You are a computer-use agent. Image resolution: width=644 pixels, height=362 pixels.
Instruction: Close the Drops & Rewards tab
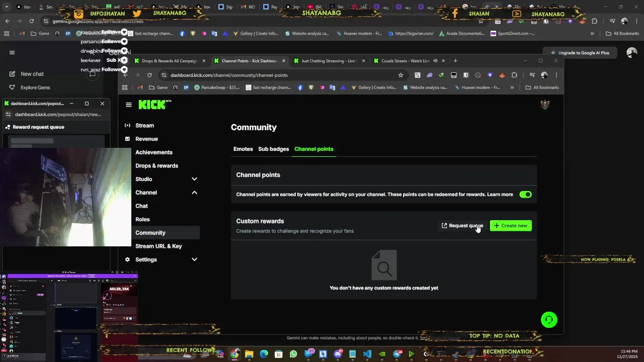(x=204, y=61)
